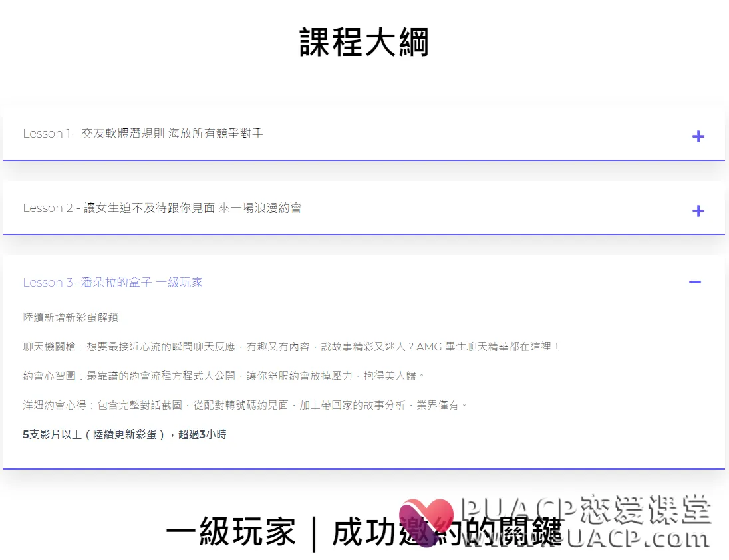Toggle the Lesson 3 潘朵拉的盒子 title
This screenshot has width=729, height=560.
[112, 282]
